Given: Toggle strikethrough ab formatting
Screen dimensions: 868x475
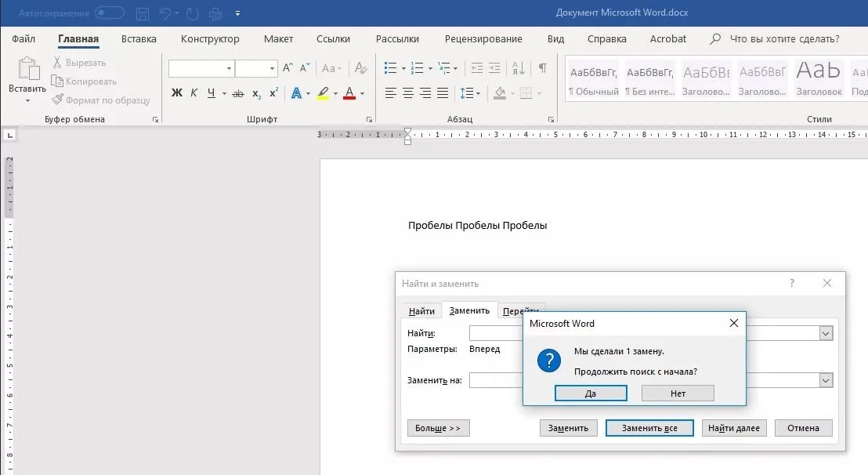Looking at the screenshot, I should [x=238, y=93].
